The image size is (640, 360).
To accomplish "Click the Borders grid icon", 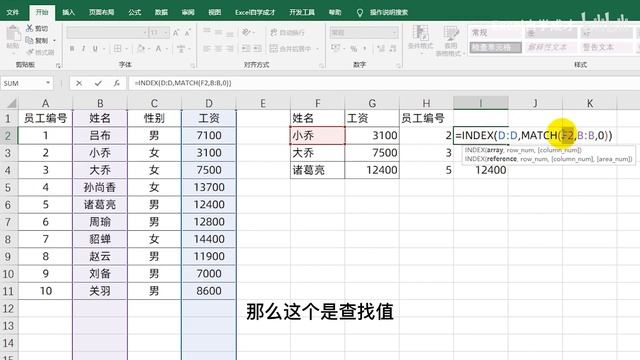I will click(118, 49).
